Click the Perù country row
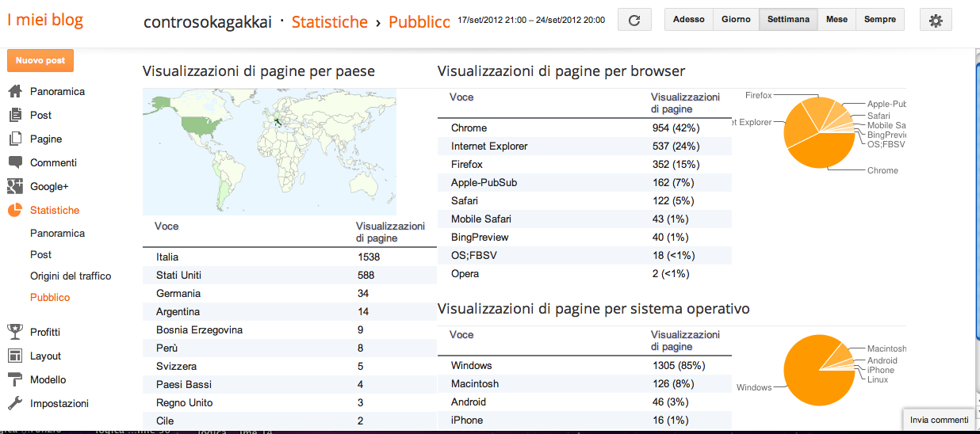Viewport: 980px width, 434px height. (289, 348)
